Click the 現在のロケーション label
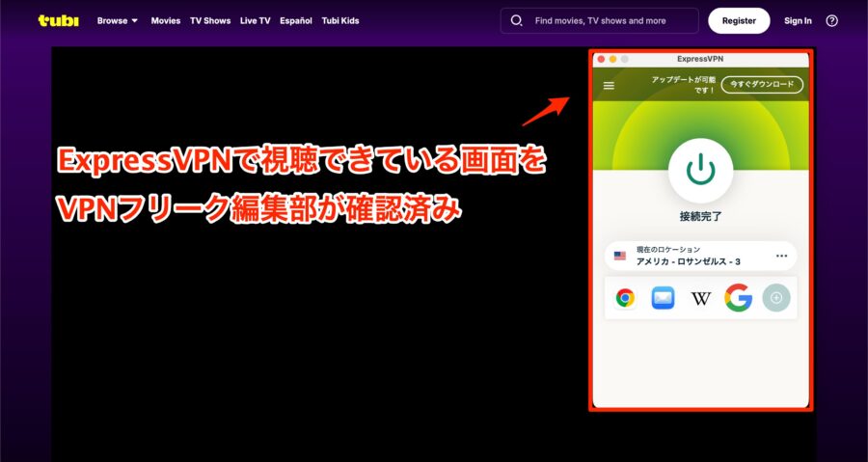 click(x=668, y=250)
